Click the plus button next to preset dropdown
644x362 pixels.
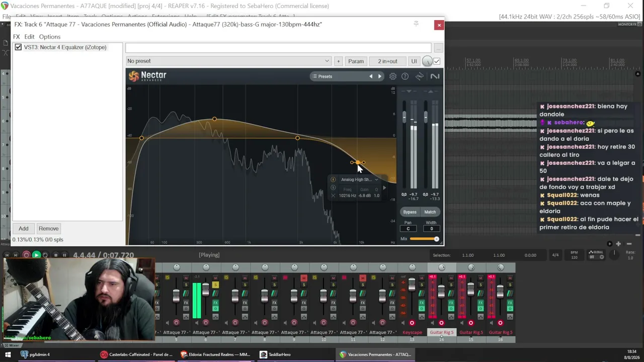[x=338, y=61]
